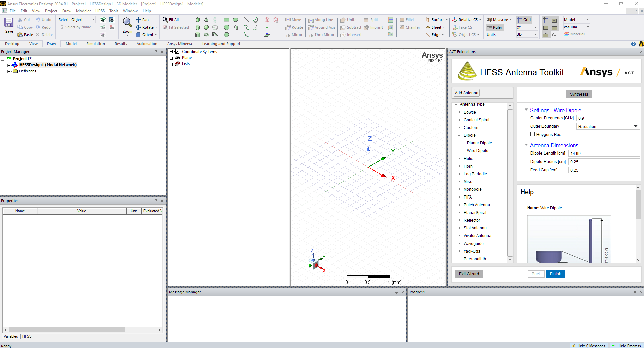Edit the Dipole Length value field
The image size is (644, 348).
[604, 153]
